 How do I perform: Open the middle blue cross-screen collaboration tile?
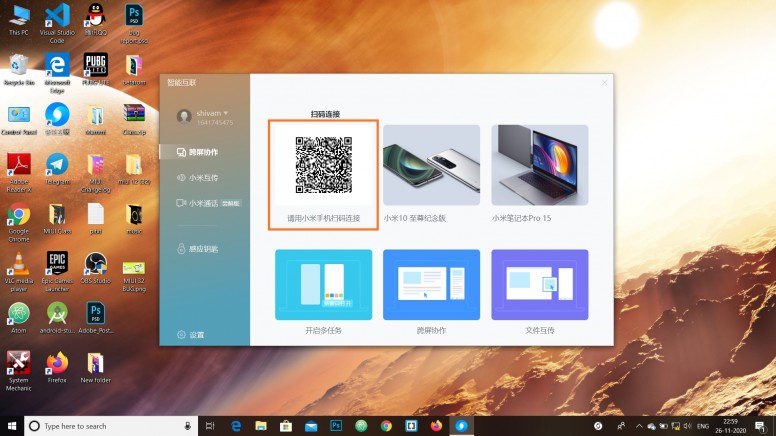coord(431,285)
